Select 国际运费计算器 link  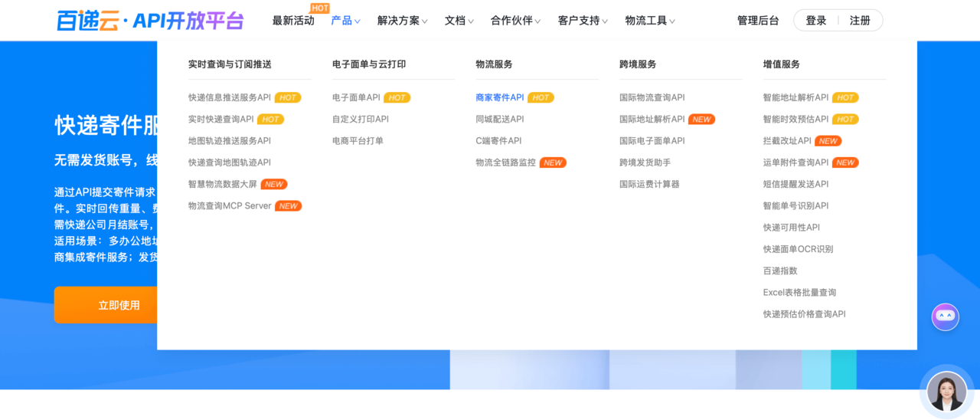(649, 185)
